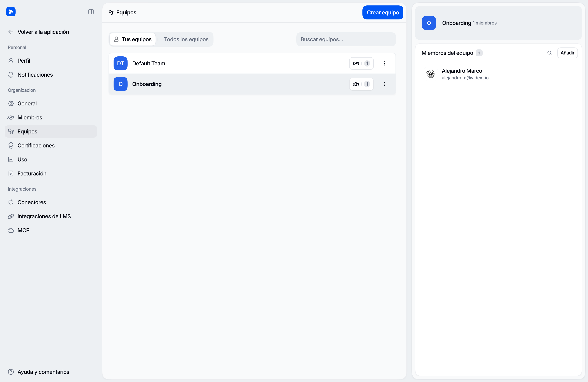Click the Onboarding avatar in the details header
588x382 pixels.
(x=429, y=23)
